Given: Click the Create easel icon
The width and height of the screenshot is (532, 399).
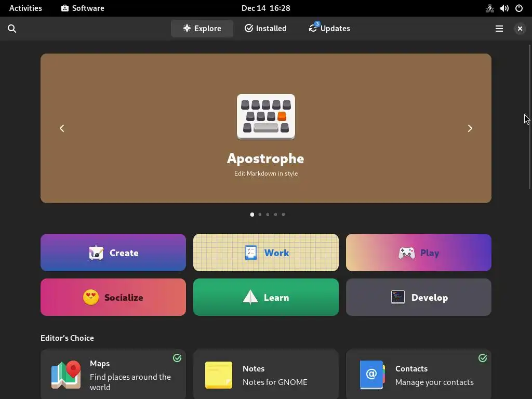Looking at the screenshot, I should pos(96,253).
